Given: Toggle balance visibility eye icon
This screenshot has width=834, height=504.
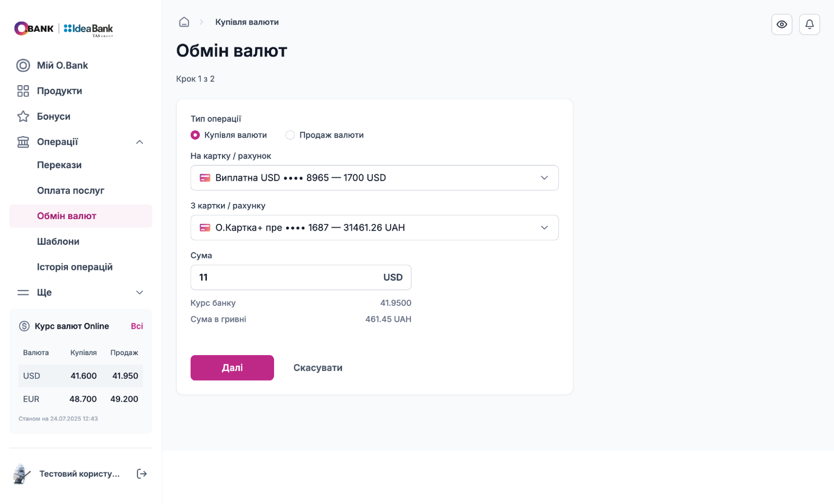Looking at the screenshot, I should click(x=781, y=24).
